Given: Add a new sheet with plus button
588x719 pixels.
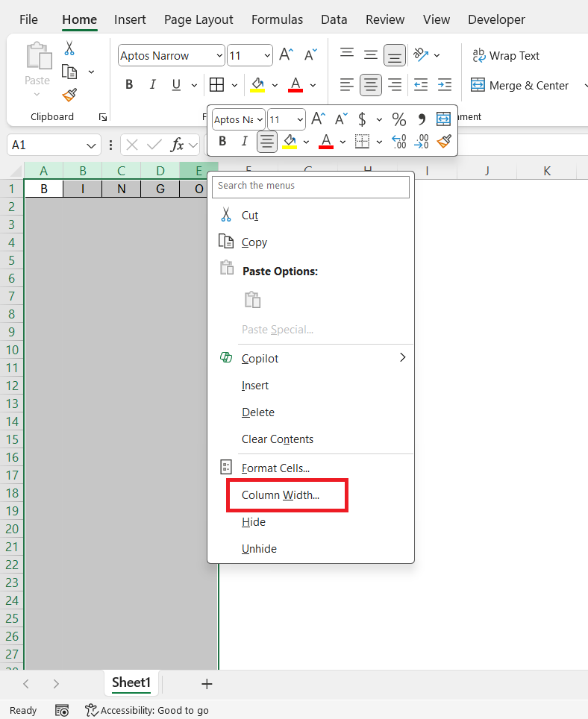Looking at the screenshot, I should point(207,684).
